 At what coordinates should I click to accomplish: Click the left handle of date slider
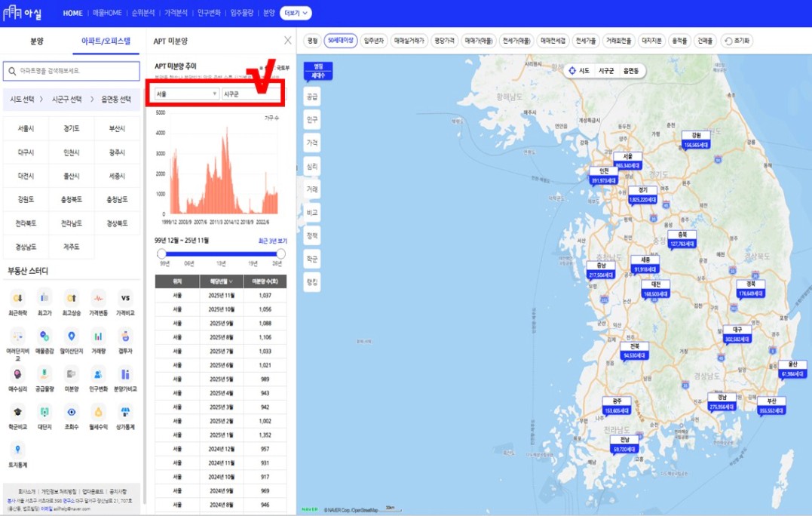tap(161, 254)
